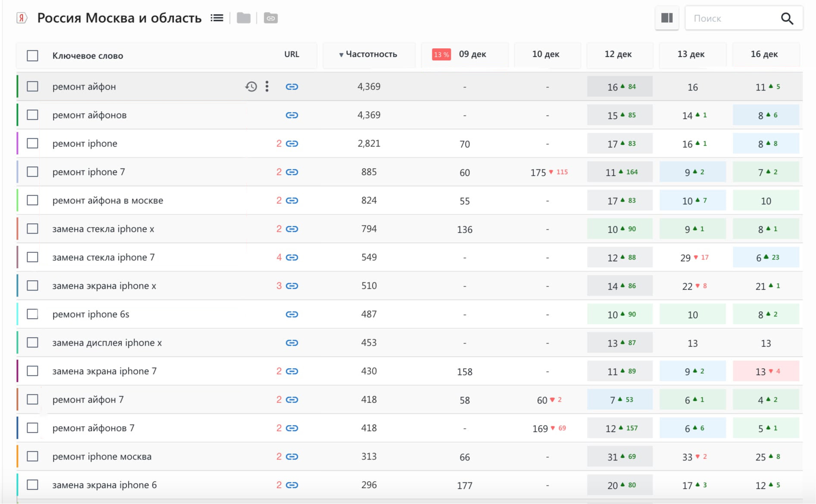Screen dimensions: 816x504
Task: Check the box for ремонт iphone
Action: (x=32, y=143)
